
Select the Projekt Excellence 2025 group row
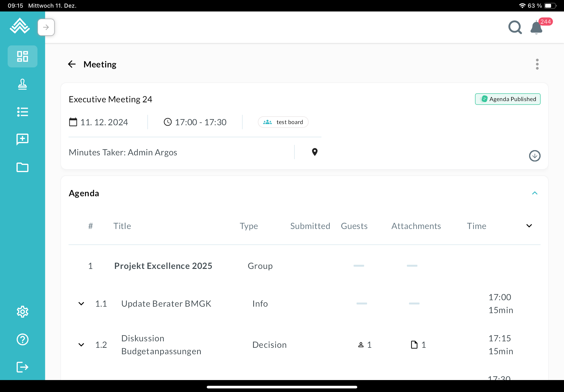[163, 266]
